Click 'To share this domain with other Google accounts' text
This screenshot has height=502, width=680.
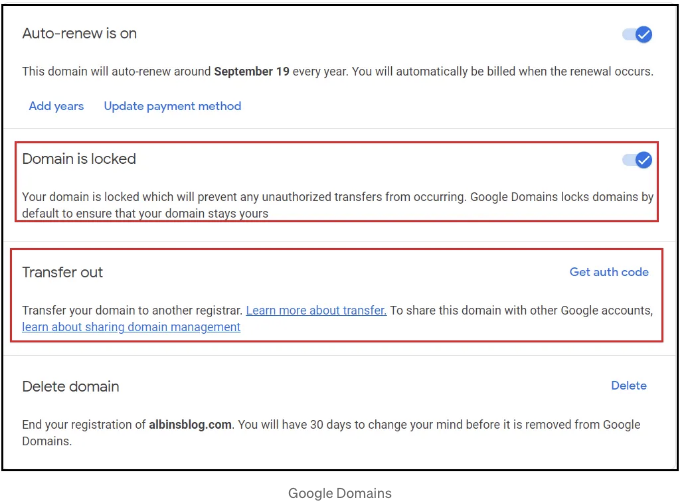521,310
